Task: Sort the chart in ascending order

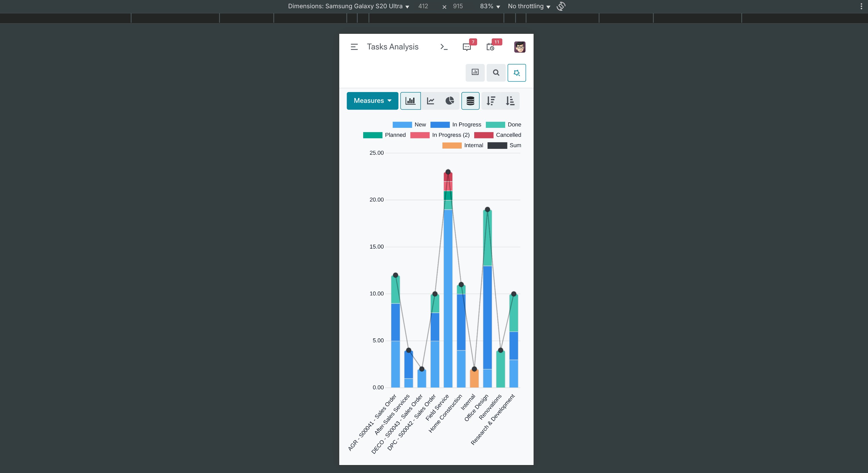Action: (x=510, y=101)
